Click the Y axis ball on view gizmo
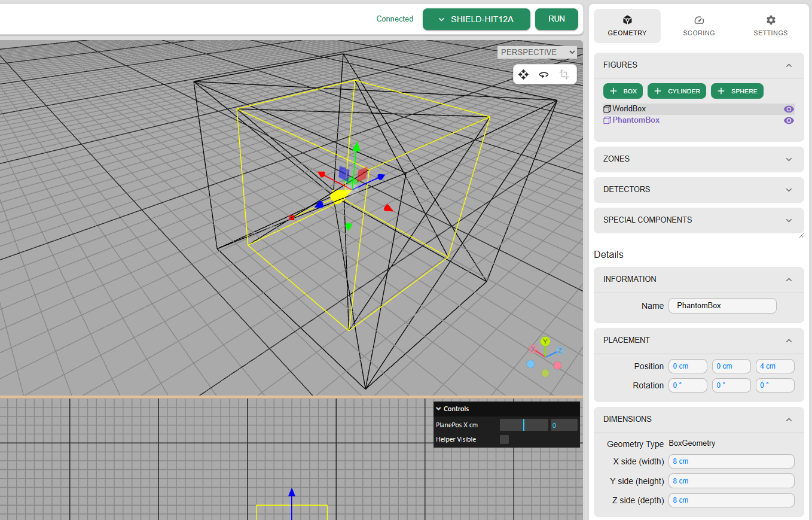This screenshot has height=520, width=812. [545, 342]
